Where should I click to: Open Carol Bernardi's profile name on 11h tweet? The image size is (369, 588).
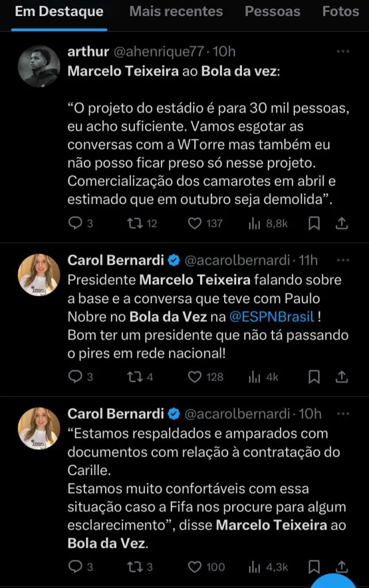click(x=116, y=260)
